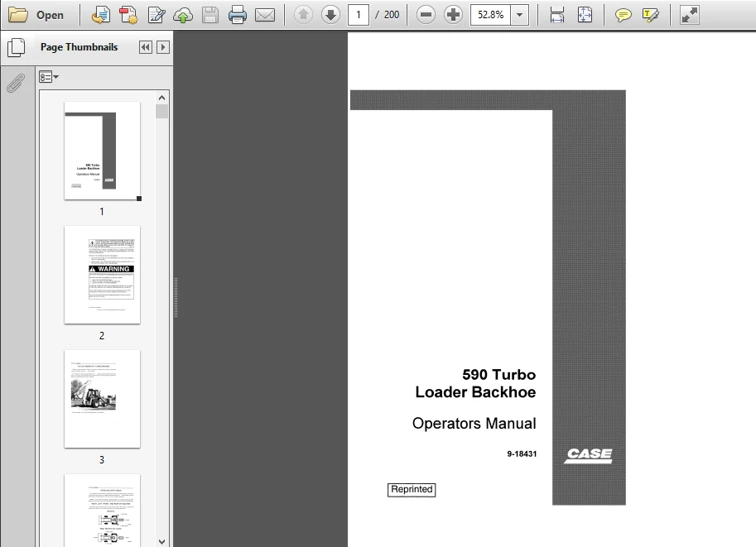Click the 52.8% zoom value field

[x=490, y=15]
